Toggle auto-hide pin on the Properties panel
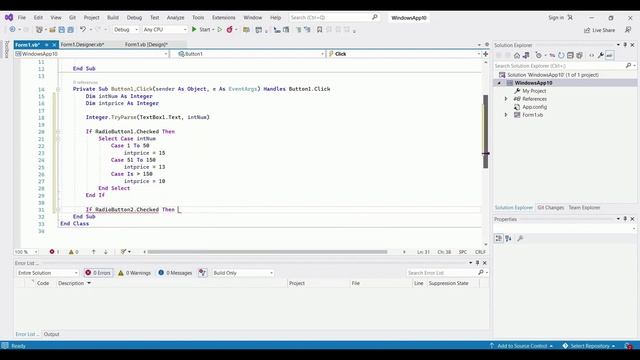The width and height of the screenshot is (640, 360). click(625, 219)
